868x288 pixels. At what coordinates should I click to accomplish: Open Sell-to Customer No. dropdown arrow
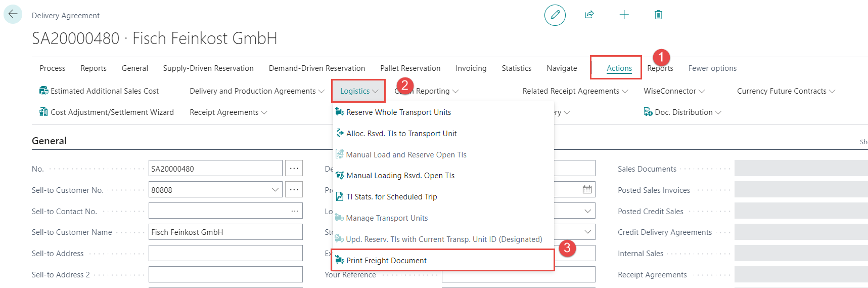tap(276, 190)
